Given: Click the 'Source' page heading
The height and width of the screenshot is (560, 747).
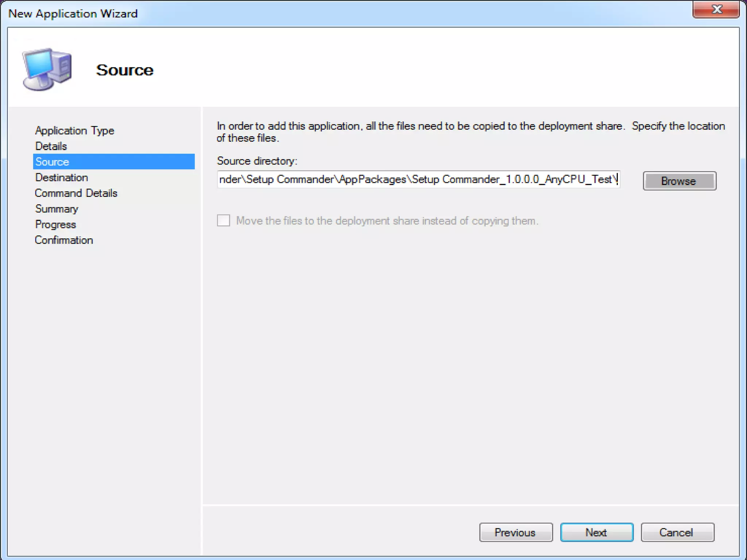Looking at the screenshot, I should [x=124, y=70].
